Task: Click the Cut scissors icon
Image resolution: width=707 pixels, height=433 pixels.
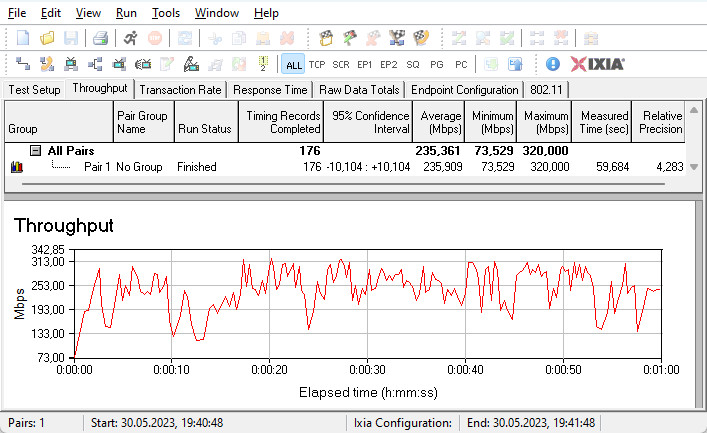Action: click(215, 38)
